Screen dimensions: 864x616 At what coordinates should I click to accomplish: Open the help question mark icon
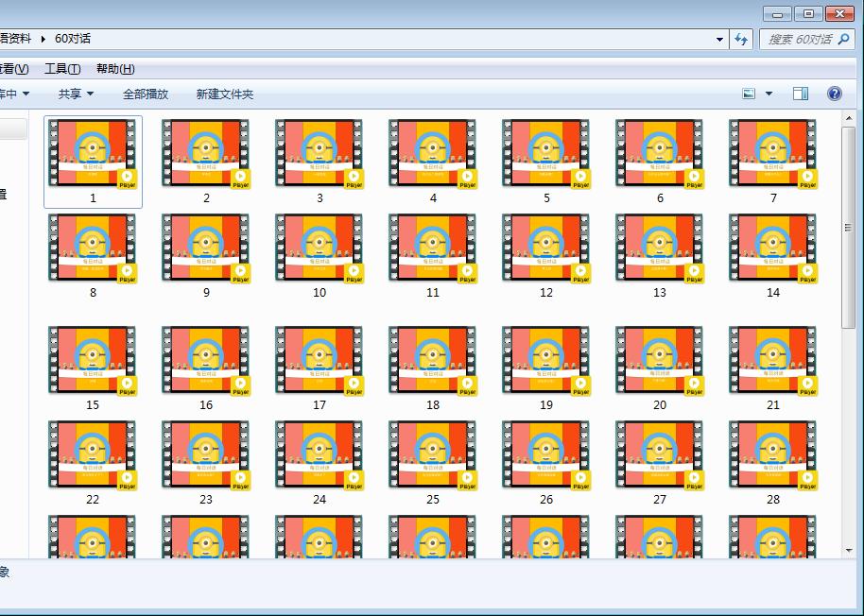pyautogui.click(x=835, y=94)
